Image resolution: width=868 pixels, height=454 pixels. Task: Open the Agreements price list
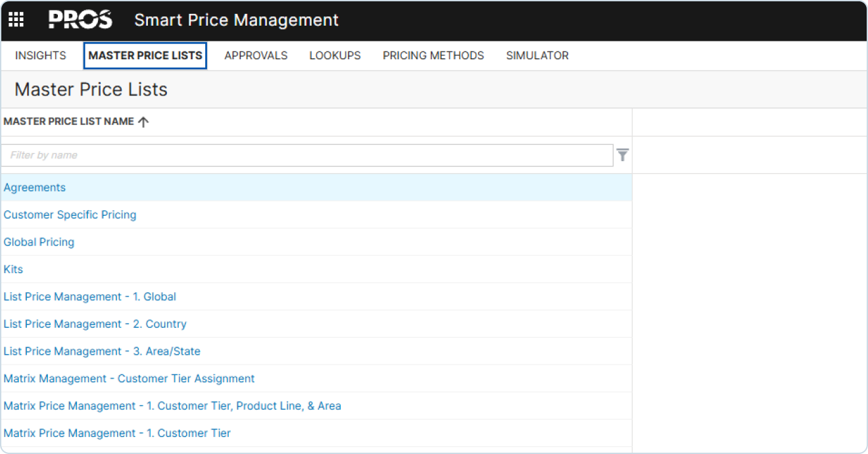[35, 188]
